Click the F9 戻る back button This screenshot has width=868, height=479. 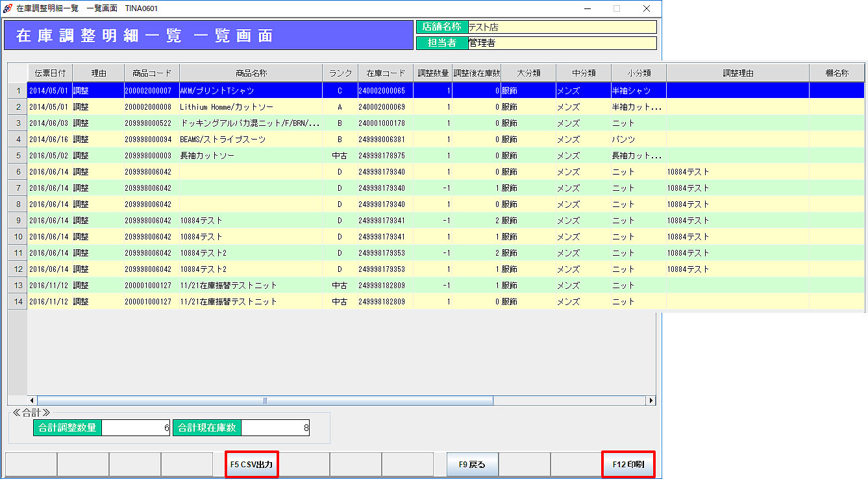(472, 465)
